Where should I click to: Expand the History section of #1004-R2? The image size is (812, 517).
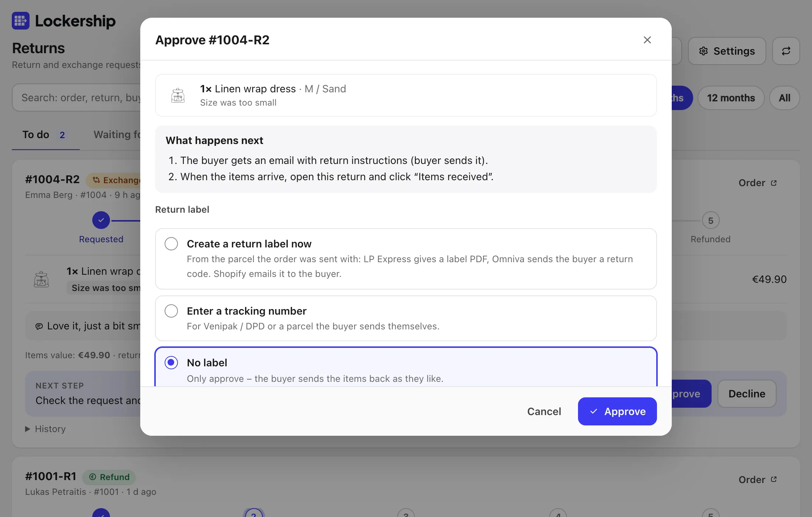[45, 429]
